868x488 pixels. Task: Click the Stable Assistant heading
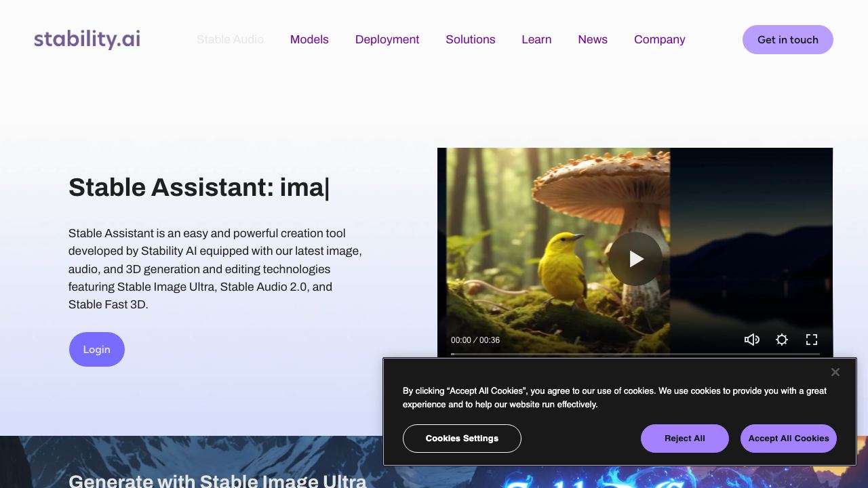coord(199,188)
